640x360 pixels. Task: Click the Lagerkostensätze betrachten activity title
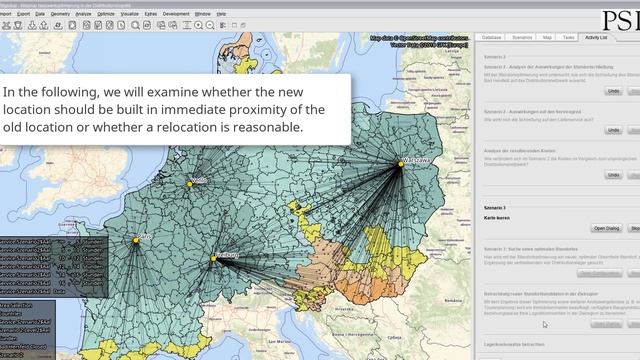[514, 344]
